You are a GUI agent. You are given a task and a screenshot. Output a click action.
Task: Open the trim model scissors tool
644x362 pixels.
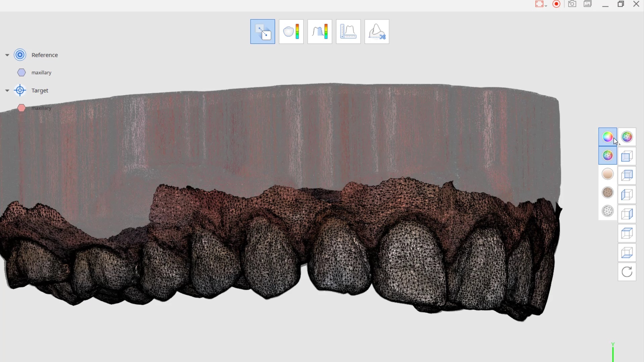[377, 32]
